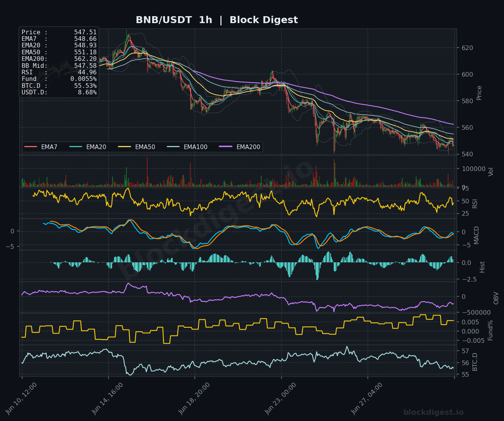504x421 pixels.
Task: Click the EMA7 legend entry
Action: click(x=41, y=147)
